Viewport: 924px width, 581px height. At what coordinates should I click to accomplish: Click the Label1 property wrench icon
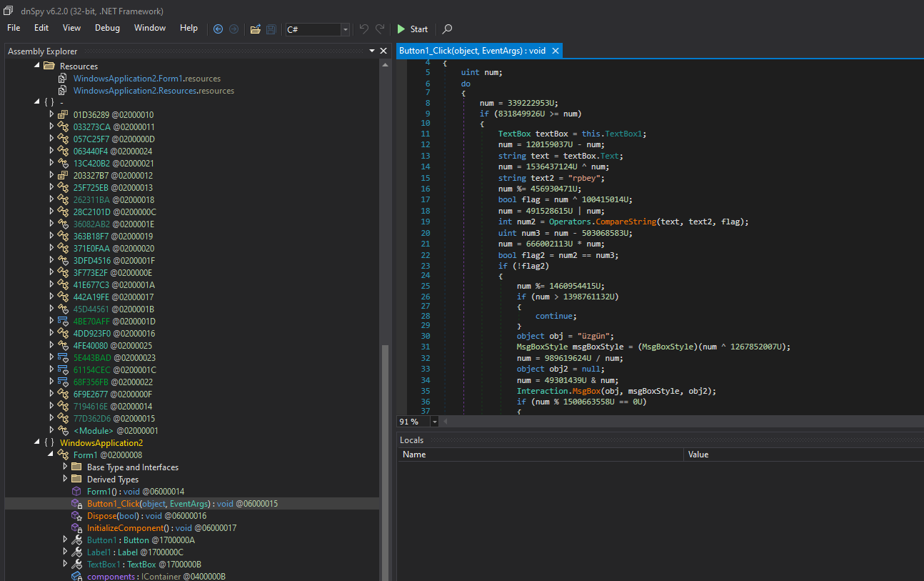tap(76, 552)
